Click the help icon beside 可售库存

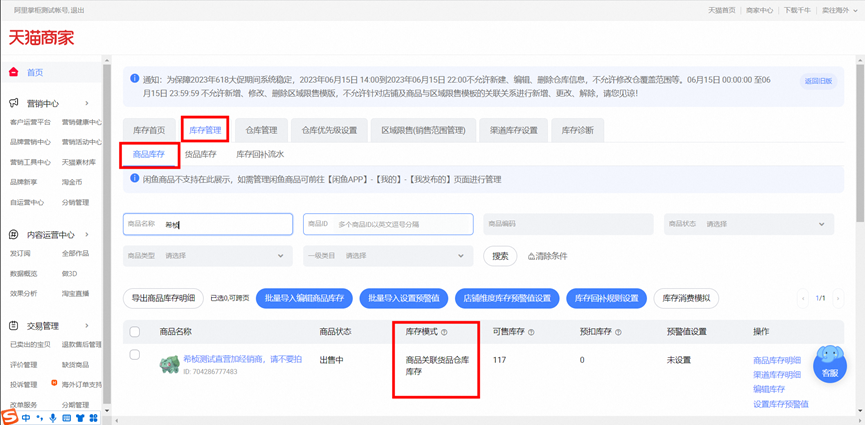tap(531, 332)
